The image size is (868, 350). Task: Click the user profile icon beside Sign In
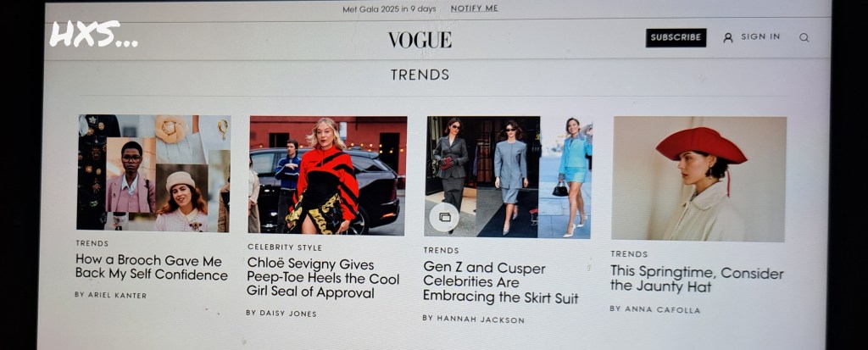pyautogui.click(x=728, y=37)
